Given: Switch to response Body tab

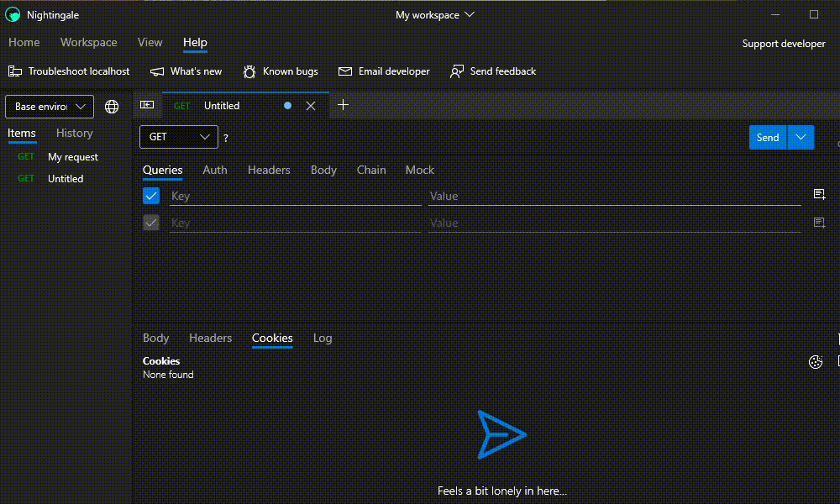Looking at the screenshot, I should pyautogui.click(x=156, y=338).
